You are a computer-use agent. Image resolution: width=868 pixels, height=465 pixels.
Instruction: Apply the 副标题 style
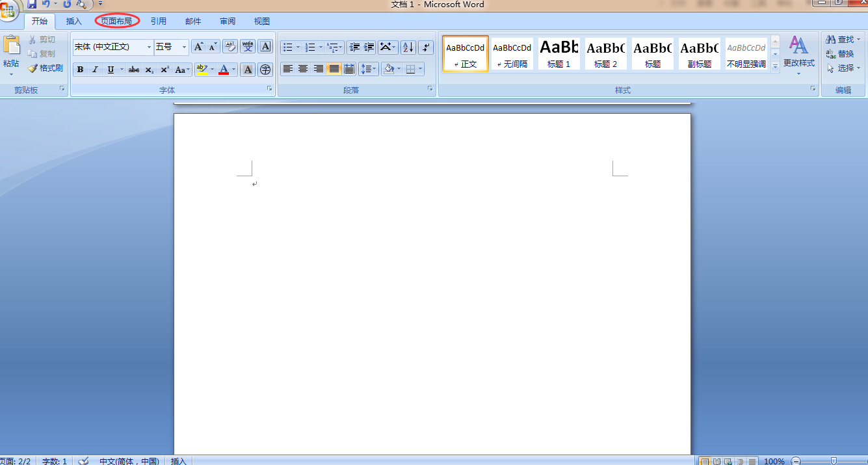click(700, 54)
